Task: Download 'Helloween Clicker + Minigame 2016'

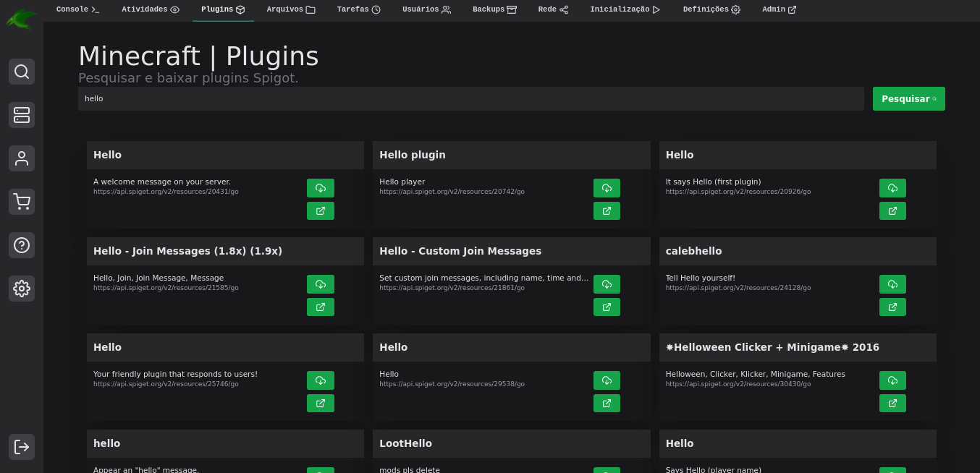Action: point(892,380)
